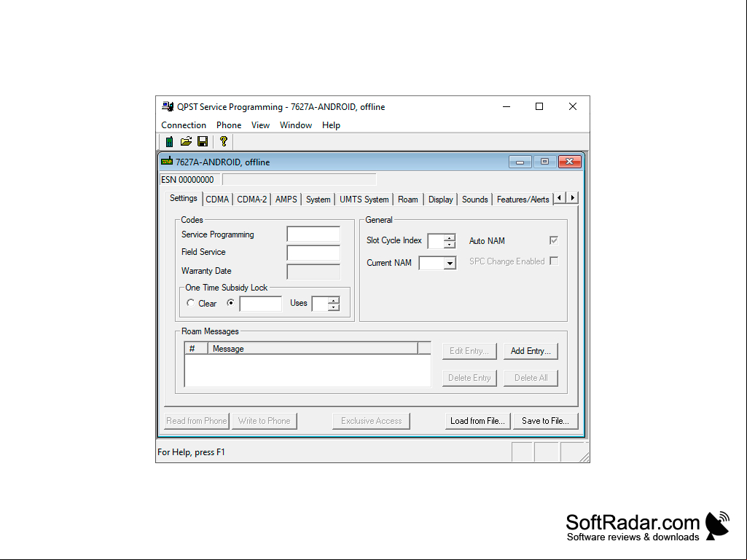Click the Write to Phone button
This screenshot has width=747, height=560.
[x=265, y=421]
